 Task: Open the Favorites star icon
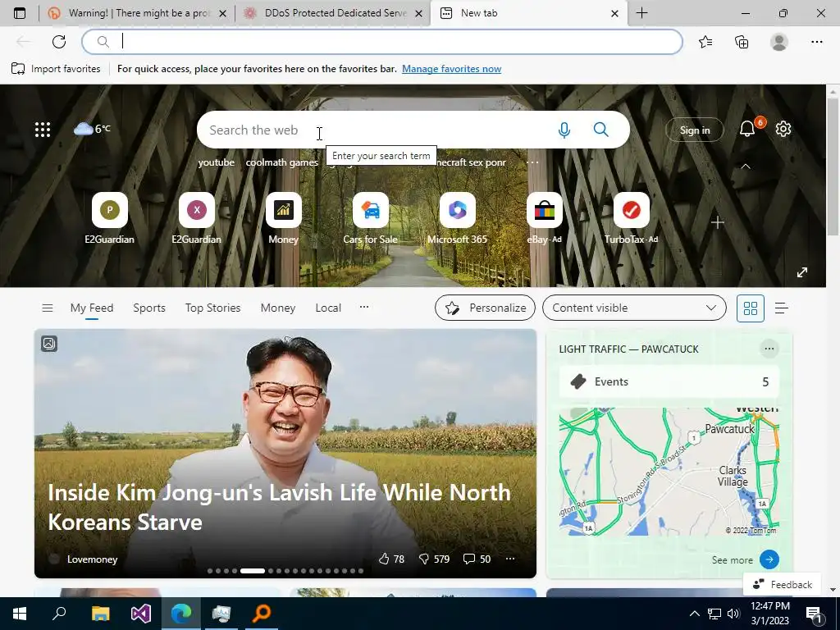[x=705, y=42]
